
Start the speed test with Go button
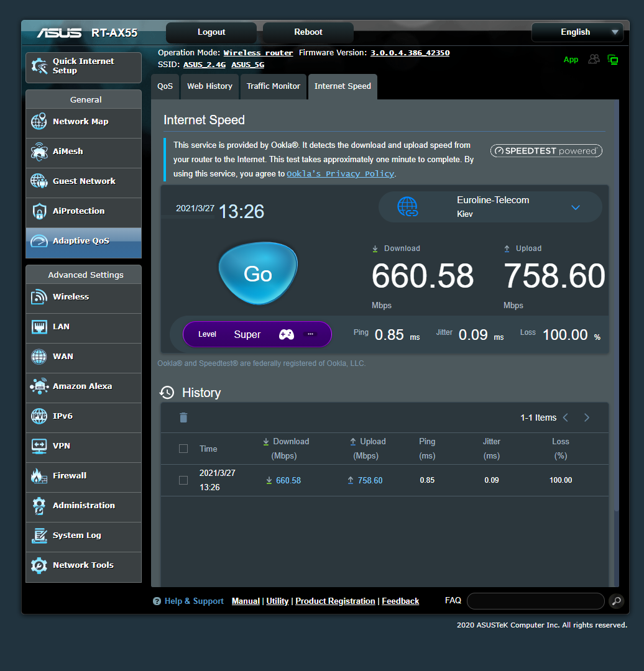258,273
